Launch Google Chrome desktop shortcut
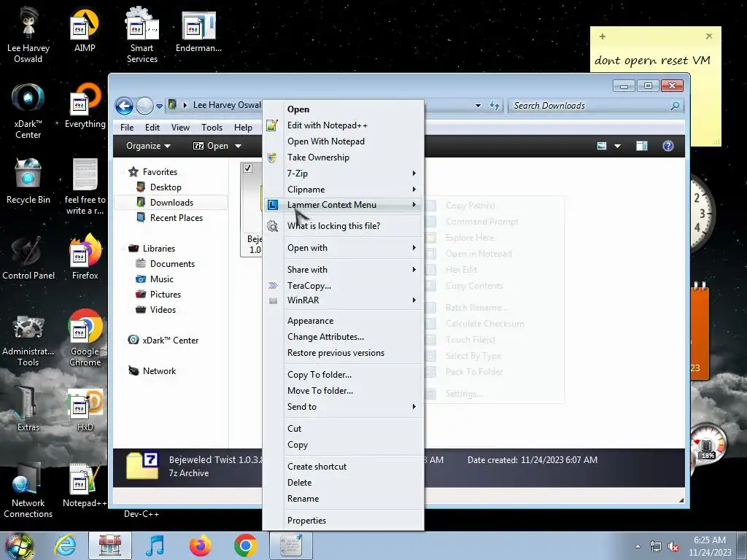 [85, 338]
